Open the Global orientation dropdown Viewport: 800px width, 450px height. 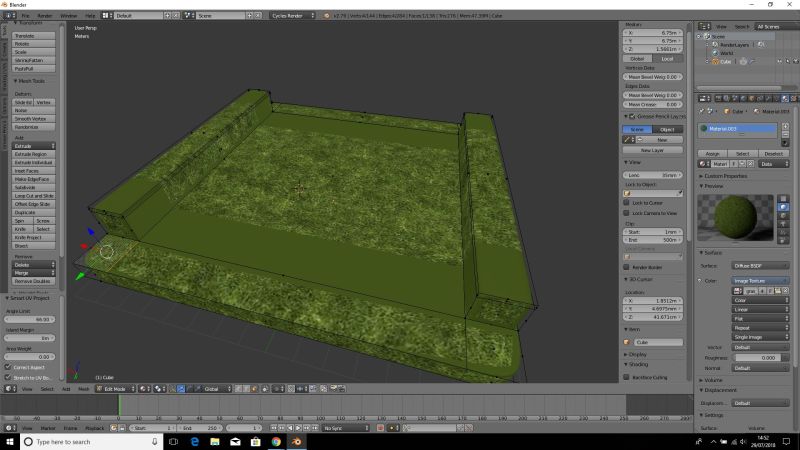coord(217,389)
